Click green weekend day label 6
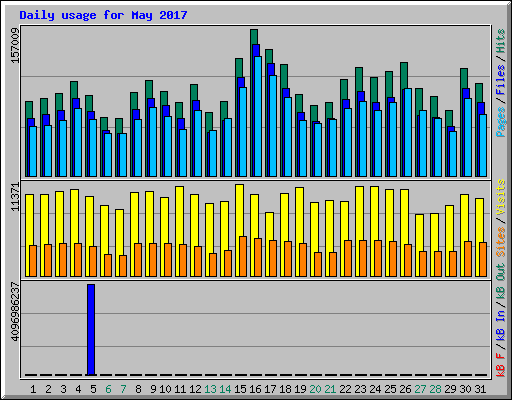Viewport: 512px width, 400px height. 108,389
